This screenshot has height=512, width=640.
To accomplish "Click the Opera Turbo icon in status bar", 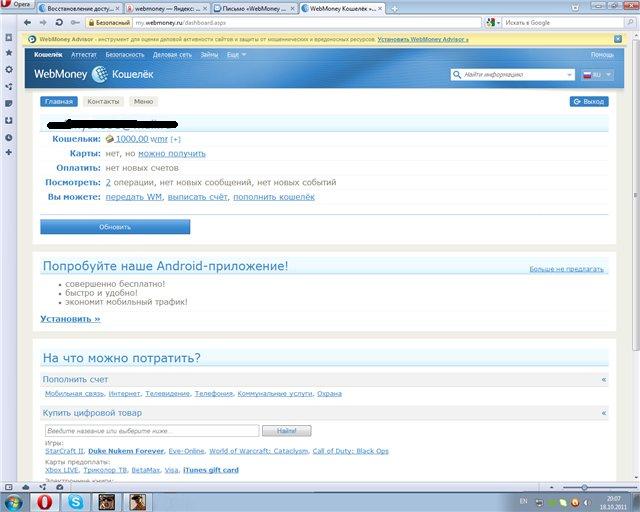I will point(60,487).
